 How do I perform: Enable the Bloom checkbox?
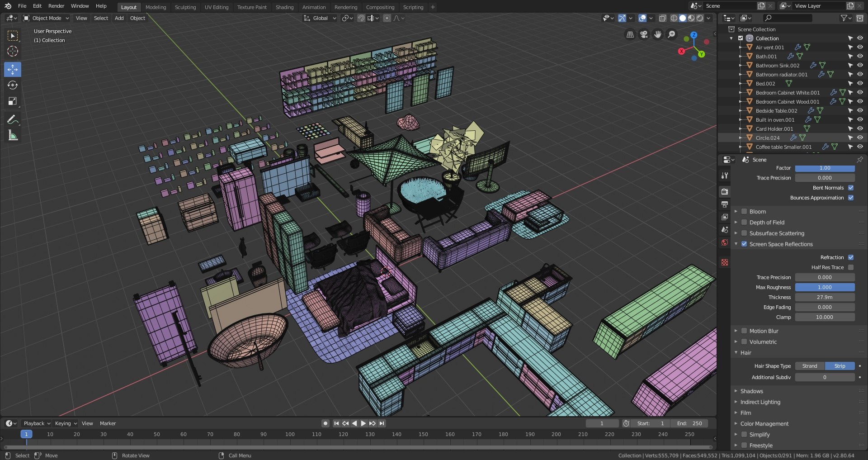tap(744, 211)
